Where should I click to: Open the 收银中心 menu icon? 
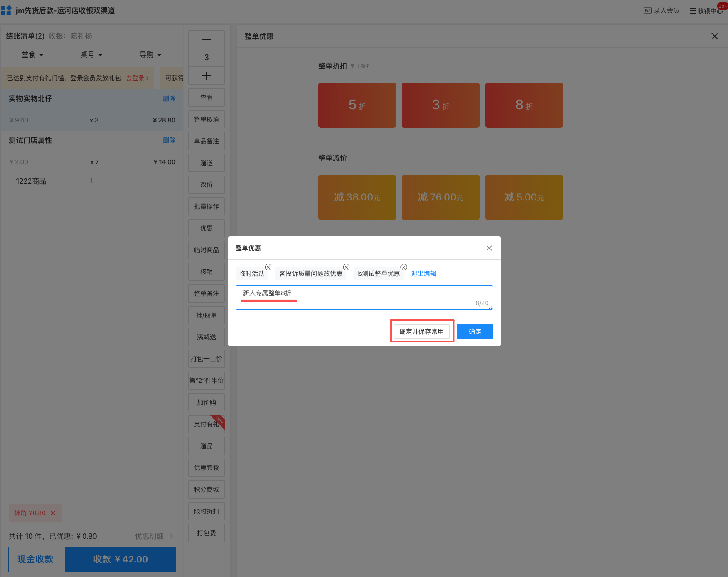click(x=693, y=11)
